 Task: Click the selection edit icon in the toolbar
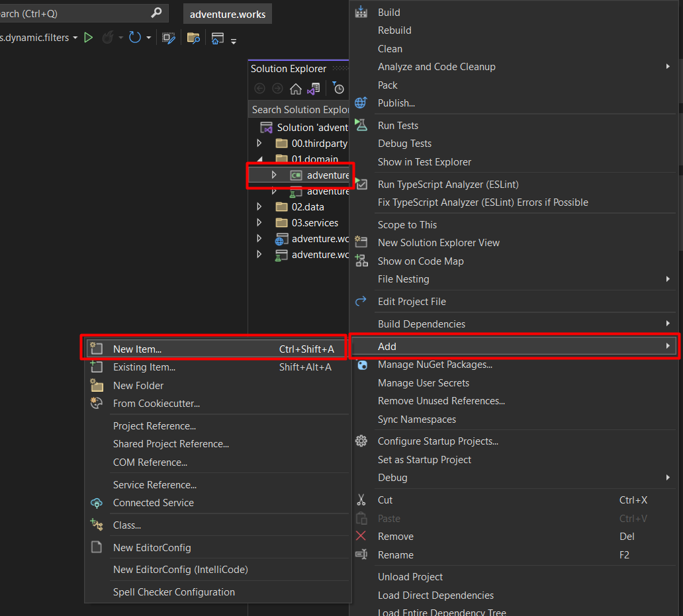coord(169,38)
